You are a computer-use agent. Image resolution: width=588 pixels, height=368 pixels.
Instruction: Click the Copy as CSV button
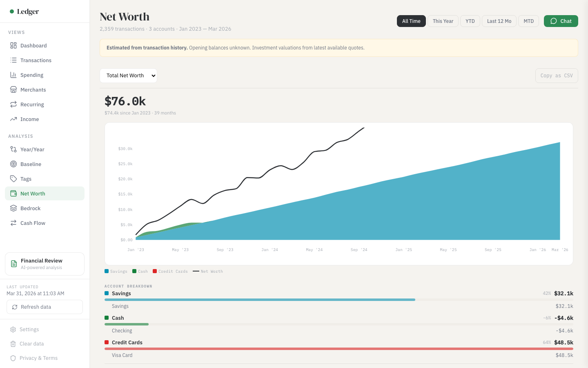click(x=557, y=75)
